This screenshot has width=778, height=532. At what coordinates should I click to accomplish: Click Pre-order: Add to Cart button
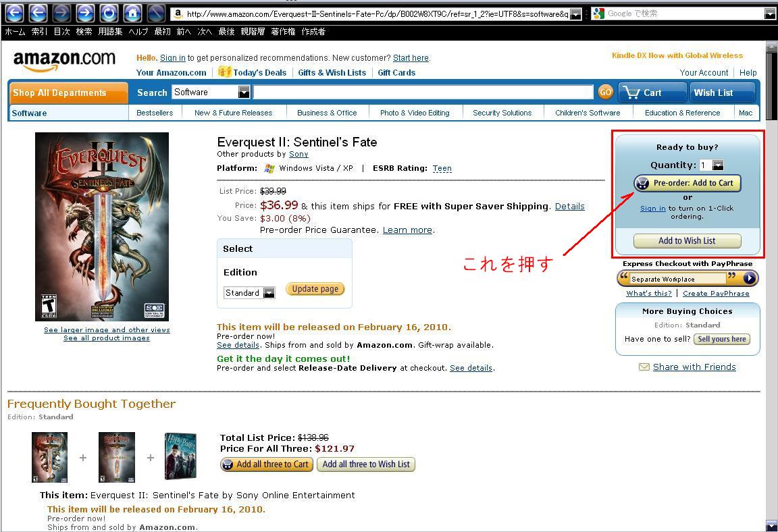688,183
